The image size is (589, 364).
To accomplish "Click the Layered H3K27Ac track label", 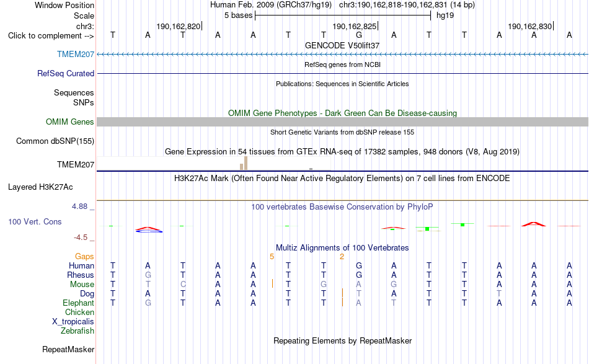I will tap(40, 187).
